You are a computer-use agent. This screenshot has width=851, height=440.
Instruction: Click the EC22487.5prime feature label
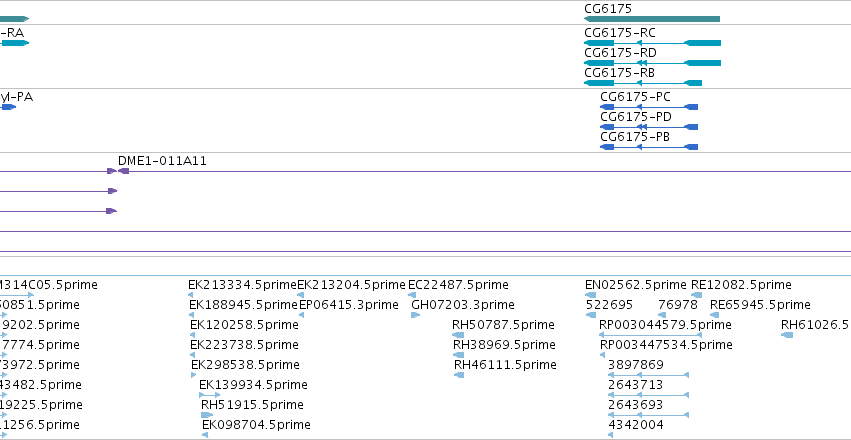click(459, 285)
